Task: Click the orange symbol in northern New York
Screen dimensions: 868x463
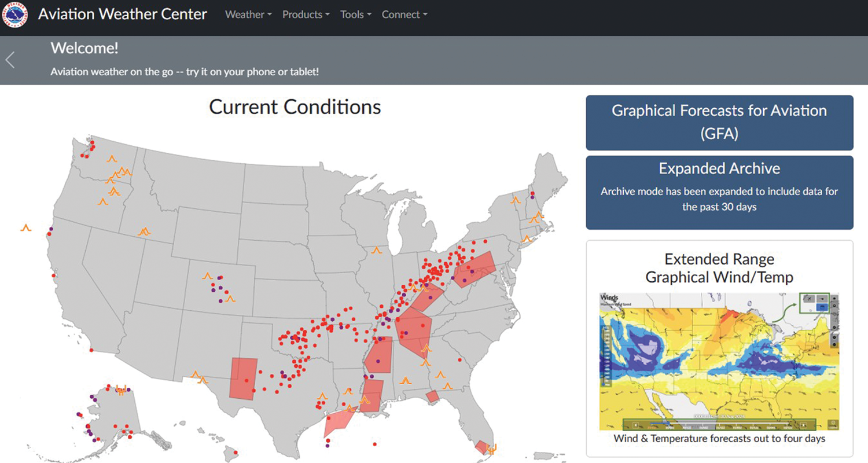Action: [514, 200]
